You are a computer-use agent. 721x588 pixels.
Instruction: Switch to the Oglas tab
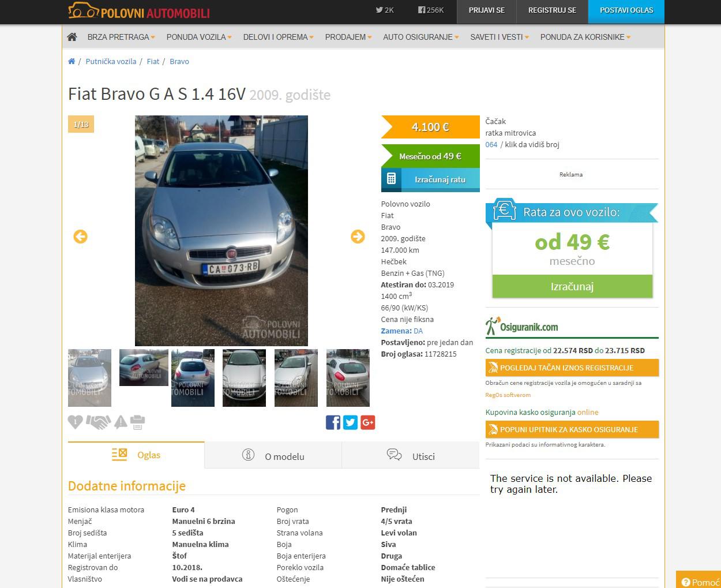pyautogui.click(x=136, y=455)
